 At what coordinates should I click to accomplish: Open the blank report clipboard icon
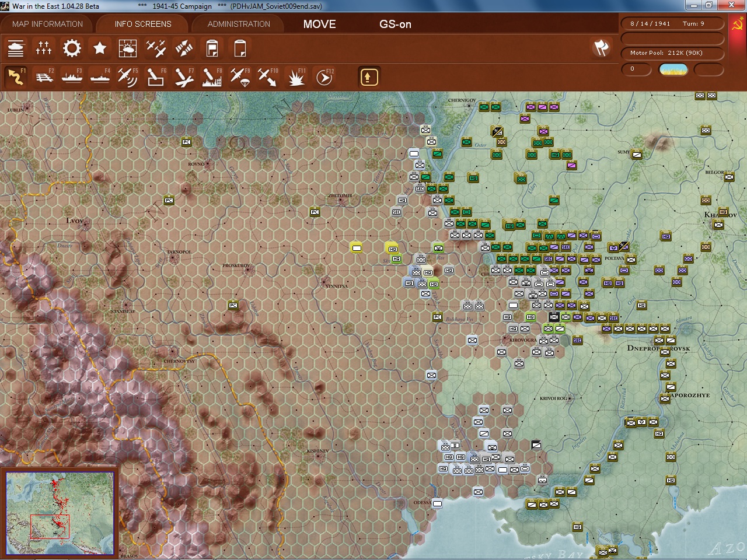(240, 48)
